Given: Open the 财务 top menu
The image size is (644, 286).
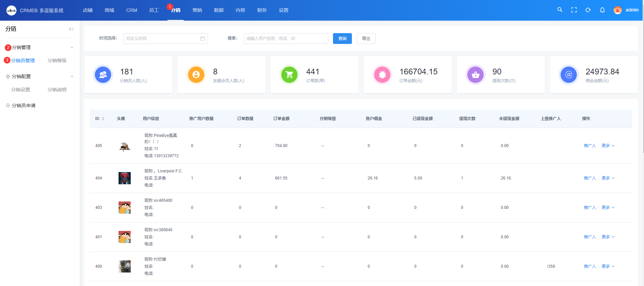Looking at the screenshot, I should tap(262, 10).
